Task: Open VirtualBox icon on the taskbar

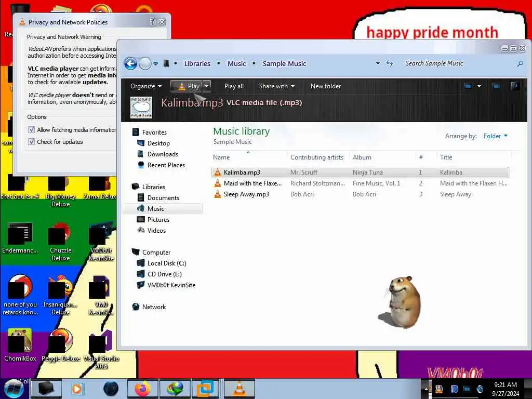Action: click(205, 389)
